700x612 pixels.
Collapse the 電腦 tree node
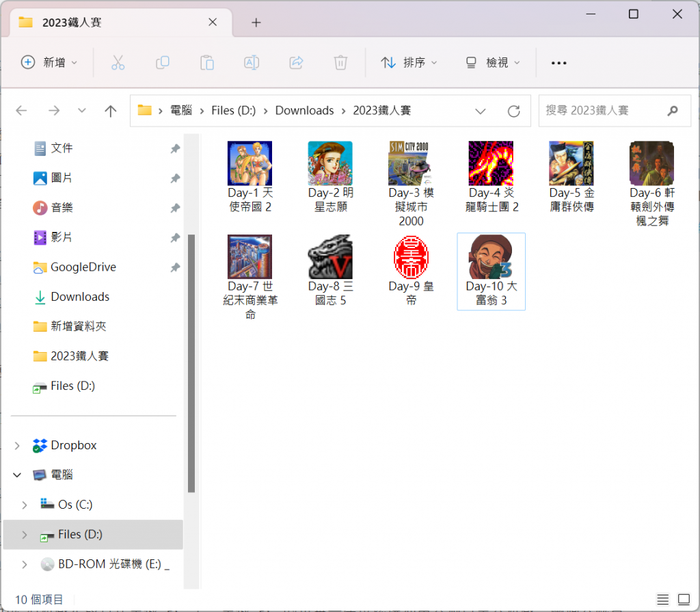pyautogui.click(x=17, y=475)
